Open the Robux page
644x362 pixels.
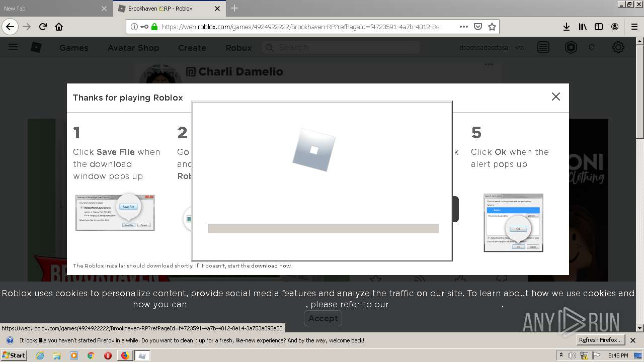tap(238, 48)
